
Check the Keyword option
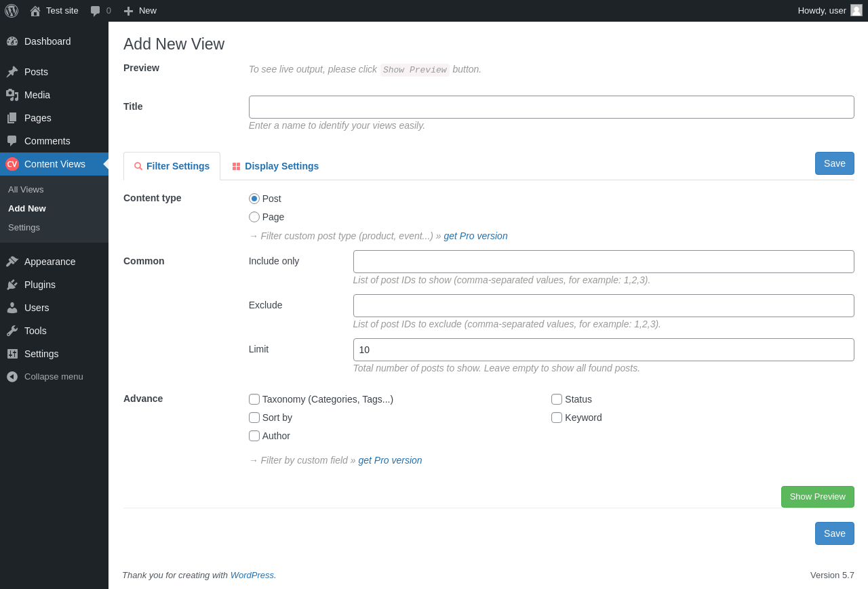click(557, 418)
